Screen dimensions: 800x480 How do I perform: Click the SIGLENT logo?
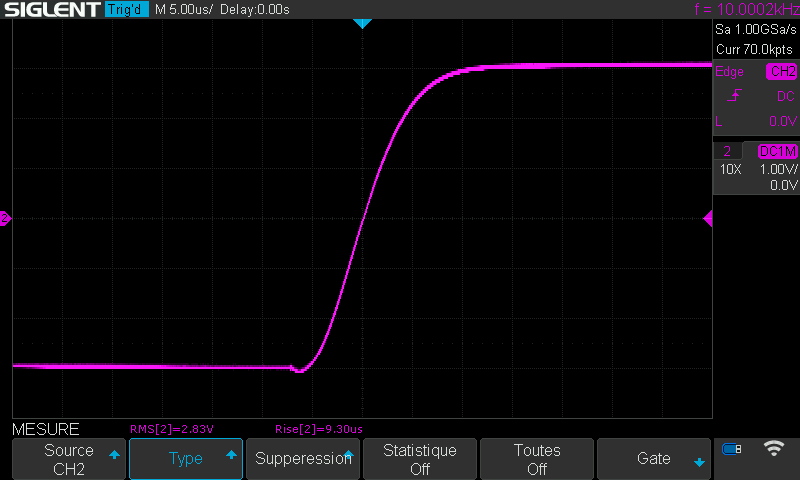[x=51, y=10]
